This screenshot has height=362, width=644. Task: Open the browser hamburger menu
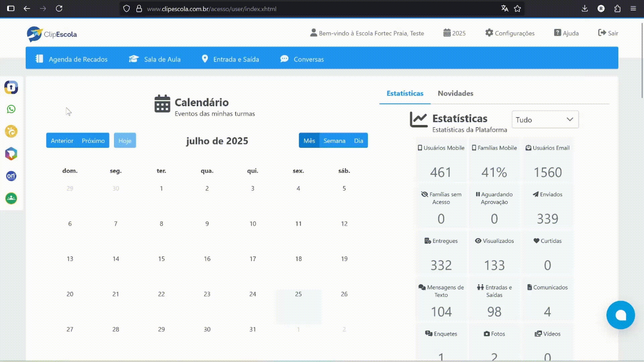click(x=634, y=8)
